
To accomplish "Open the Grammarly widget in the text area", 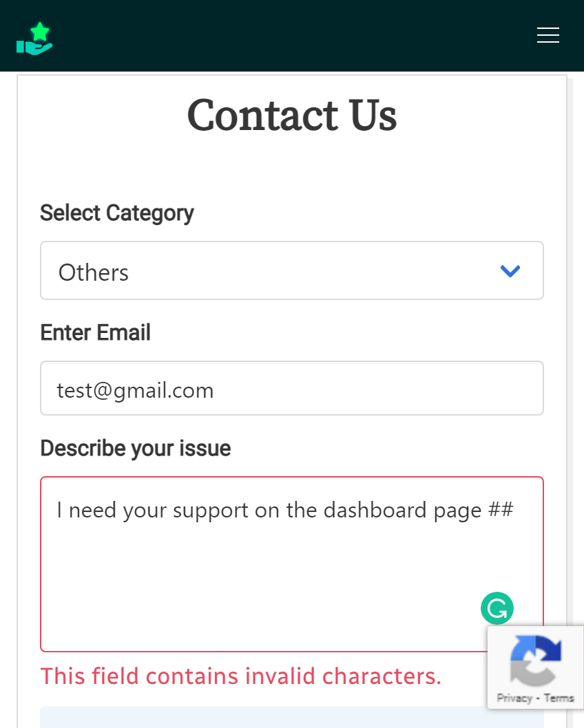I will click(x=497, y=608).
